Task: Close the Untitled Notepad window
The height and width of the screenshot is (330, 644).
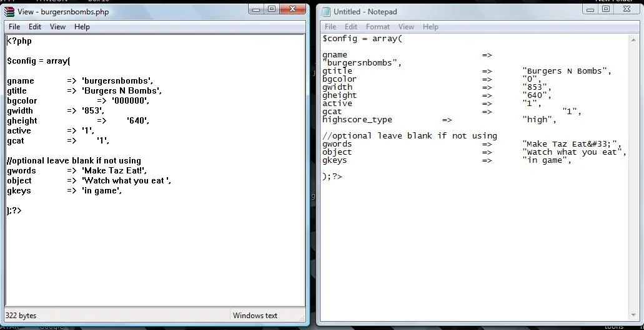Action: [x=627, y=9]
